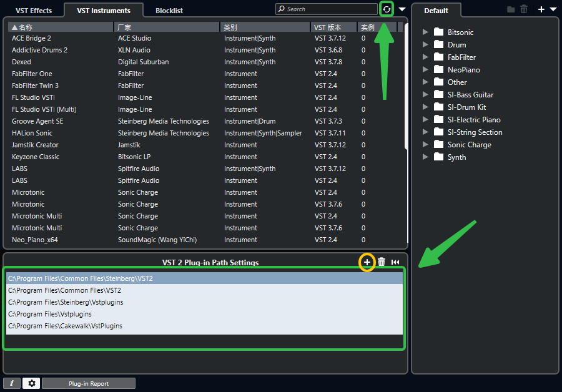
Task: Add a VST 2 plug-in path
Action: coord(367,262)
